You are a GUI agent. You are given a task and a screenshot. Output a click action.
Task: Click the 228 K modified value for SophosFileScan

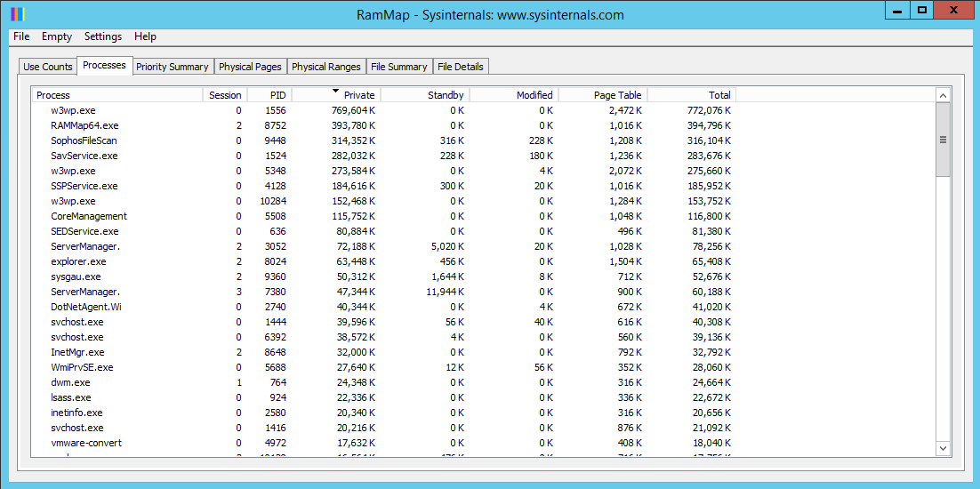541,140
